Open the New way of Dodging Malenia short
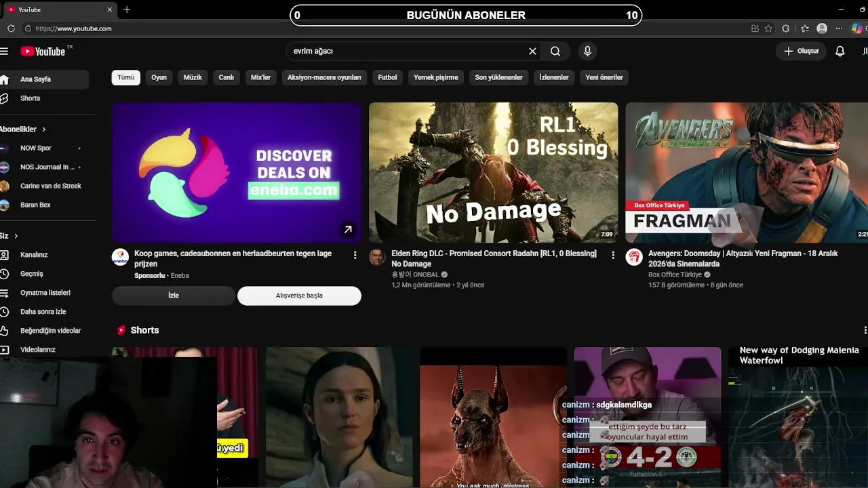This screenshot has height=488, width=868. point(798,418)
